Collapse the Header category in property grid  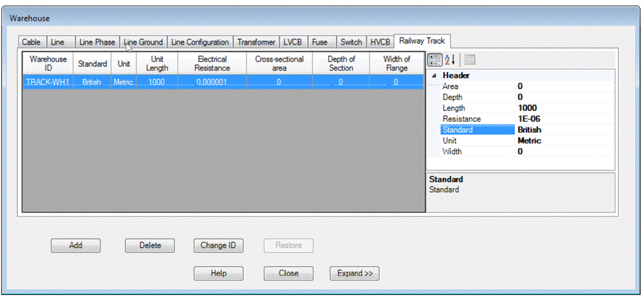(x=434, y=76)
